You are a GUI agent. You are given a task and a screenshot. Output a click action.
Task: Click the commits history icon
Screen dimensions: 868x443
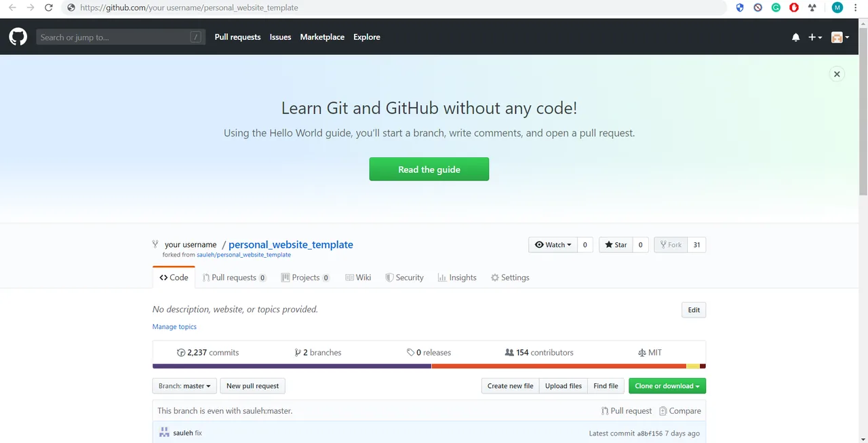click(181, 353)
